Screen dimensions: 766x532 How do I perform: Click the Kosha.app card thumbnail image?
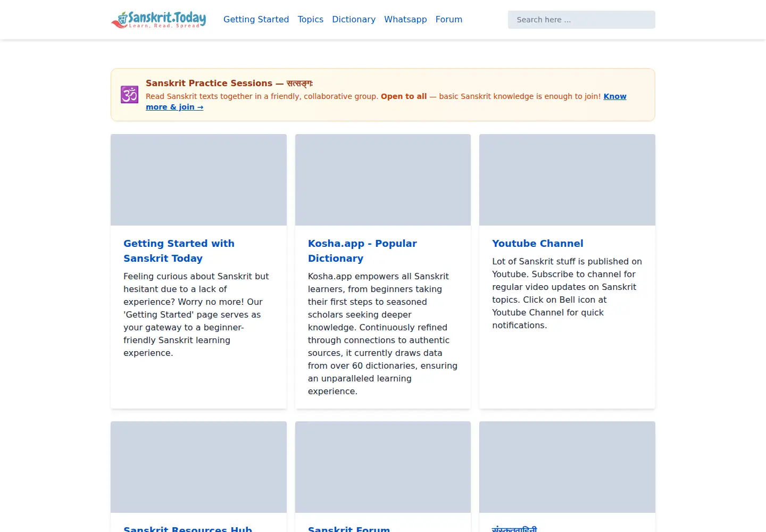pos(383,180)
